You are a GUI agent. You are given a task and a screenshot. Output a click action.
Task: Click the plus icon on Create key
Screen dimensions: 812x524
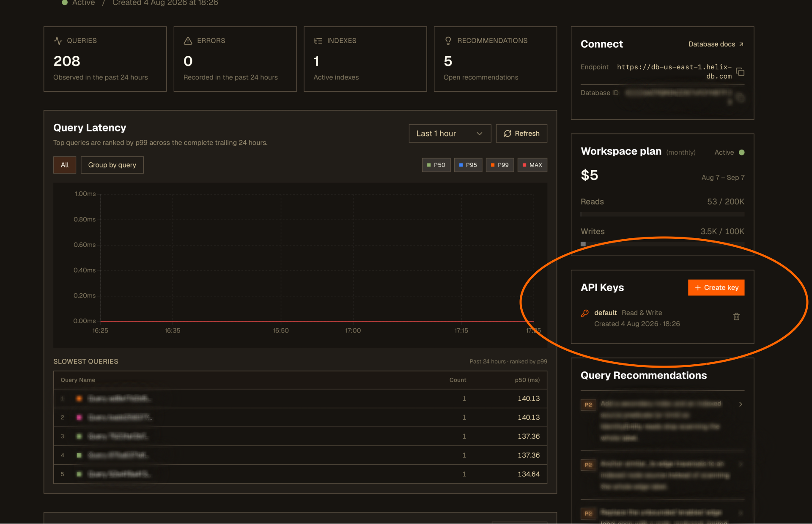tap(698, 288)
